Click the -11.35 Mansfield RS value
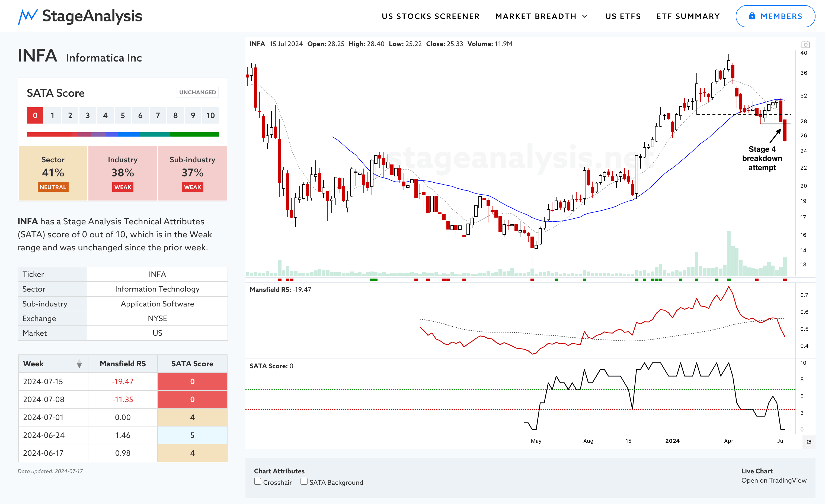This screenshot has height=504, width=825. coord(123,399)
